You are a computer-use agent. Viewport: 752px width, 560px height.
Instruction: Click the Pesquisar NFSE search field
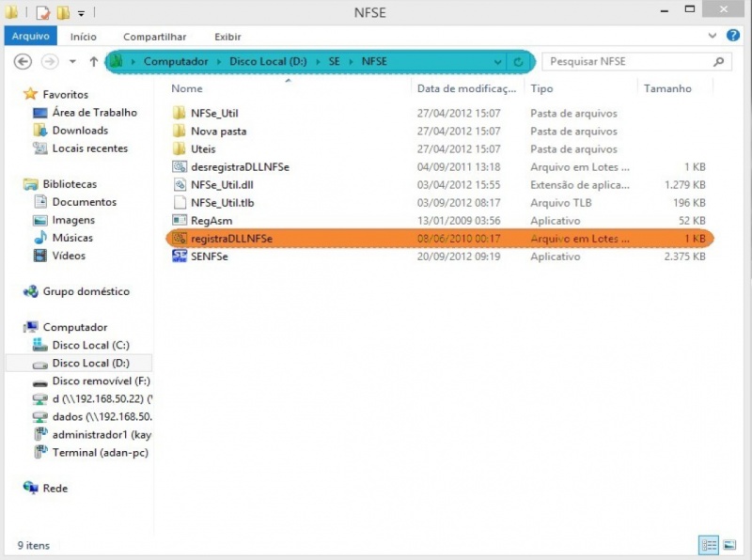coord(625,62)
